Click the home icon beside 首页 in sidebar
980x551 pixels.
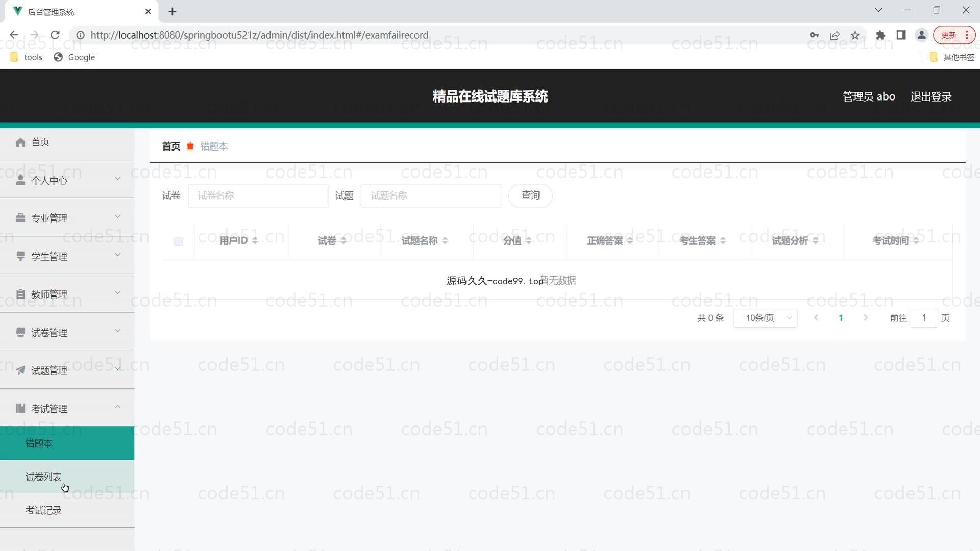(20, 142)
